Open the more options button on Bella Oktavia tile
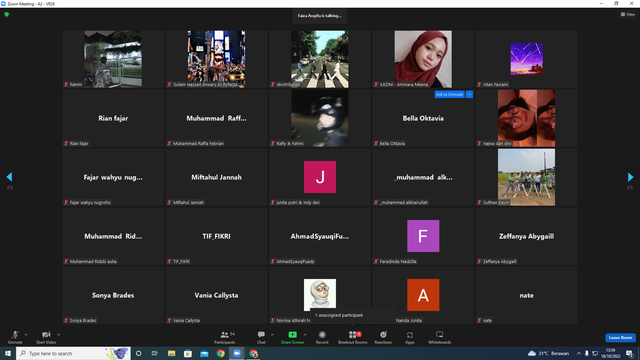 click(469, 94)
